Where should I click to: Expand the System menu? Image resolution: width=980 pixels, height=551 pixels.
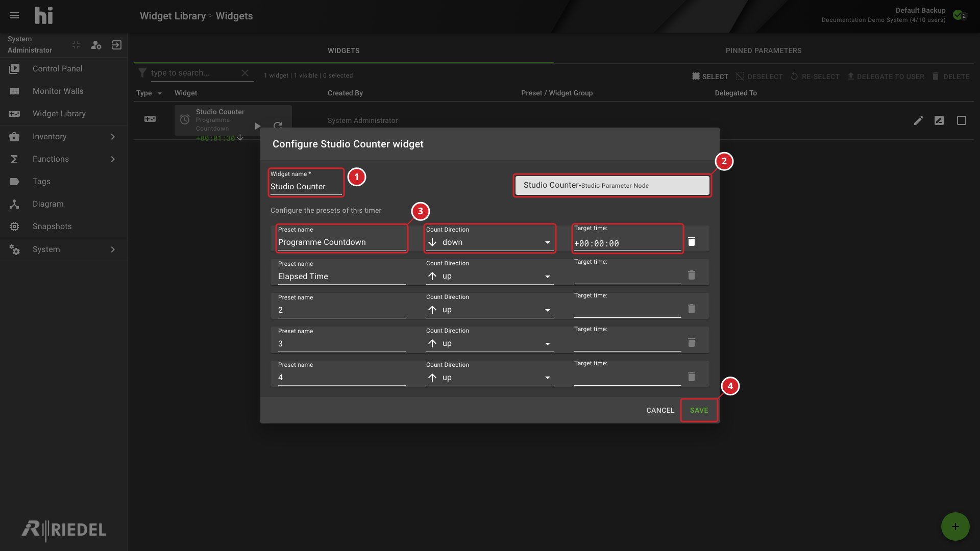click(64, 249)
